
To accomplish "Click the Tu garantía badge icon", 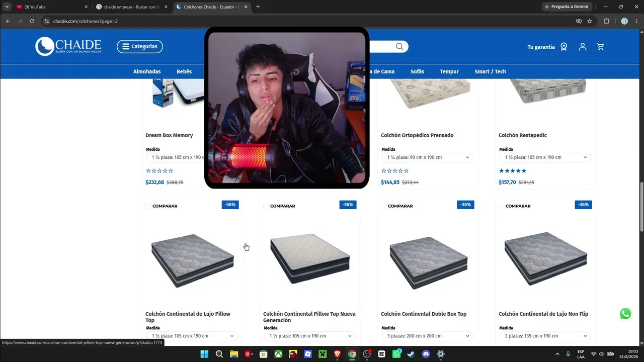I will (564, 47).
